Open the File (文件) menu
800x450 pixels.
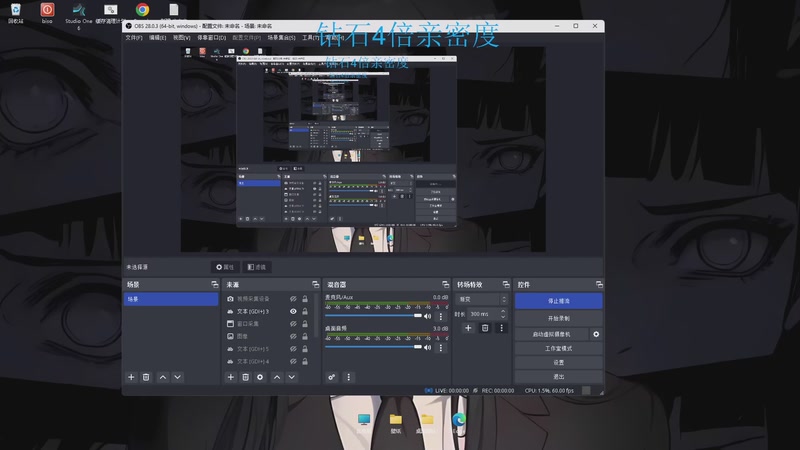(x=134, y=38)
